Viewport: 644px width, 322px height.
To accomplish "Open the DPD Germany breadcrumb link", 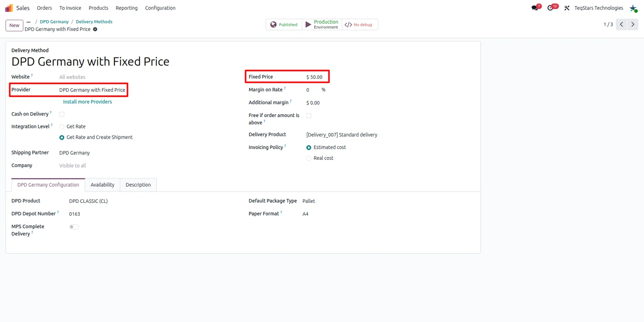I will [54, 22].
